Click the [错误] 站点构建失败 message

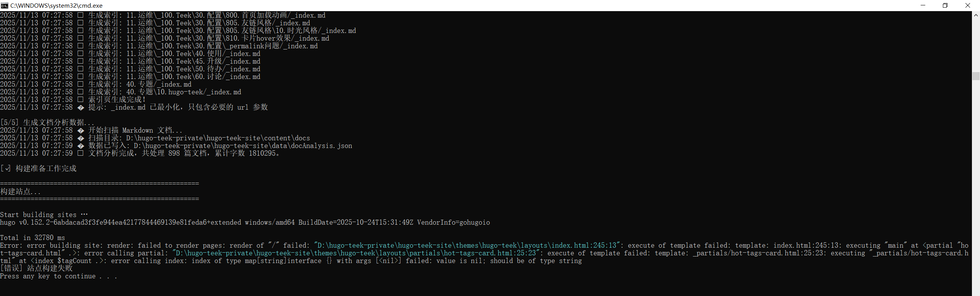[36, 268]
